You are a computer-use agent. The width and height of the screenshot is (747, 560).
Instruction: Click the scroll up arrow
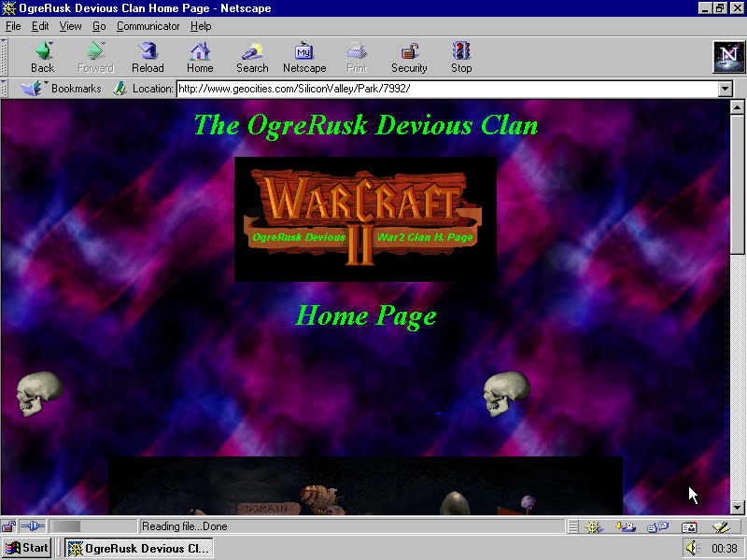tap(737, 107)
